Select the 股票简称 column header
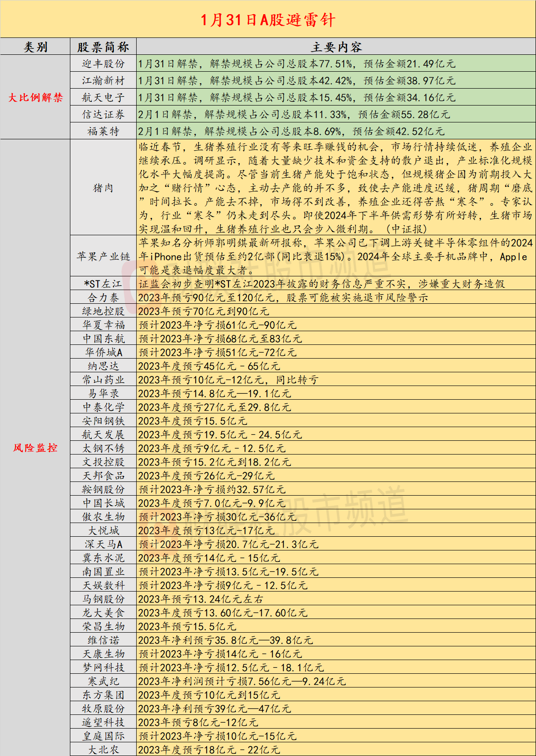Viewport: 536px width, 756px height. 103,47
